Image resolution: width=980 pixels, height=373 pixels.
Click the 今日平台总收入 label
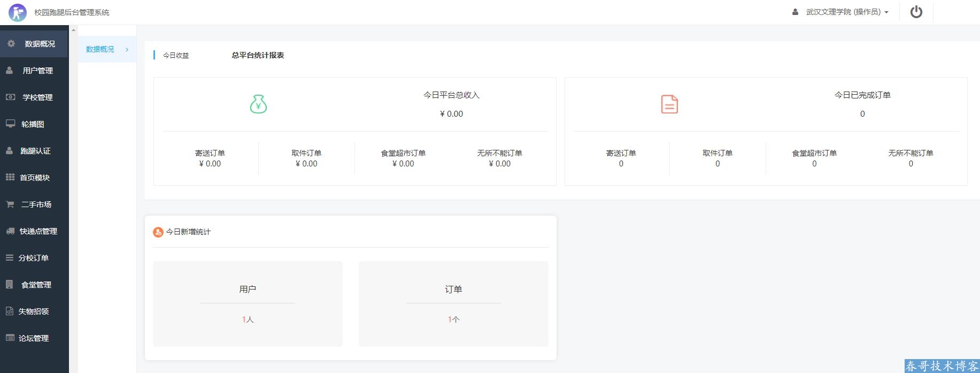click(451, 95)
